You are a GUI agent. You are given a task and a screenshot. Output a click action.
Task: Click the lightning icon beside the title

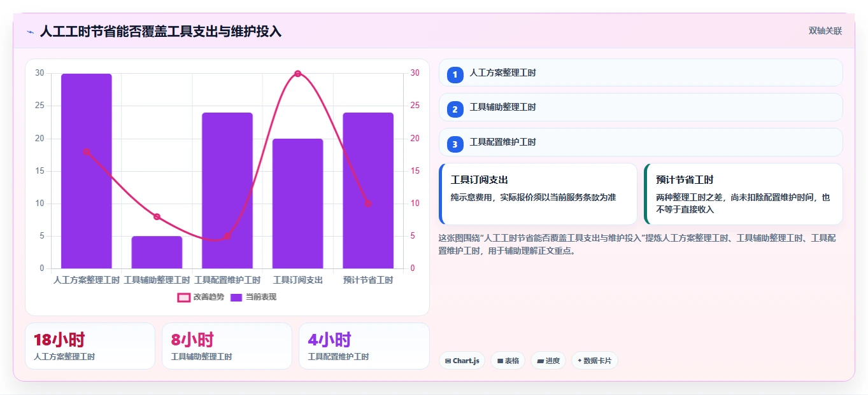pyautogui.click(x=30, y=32)
